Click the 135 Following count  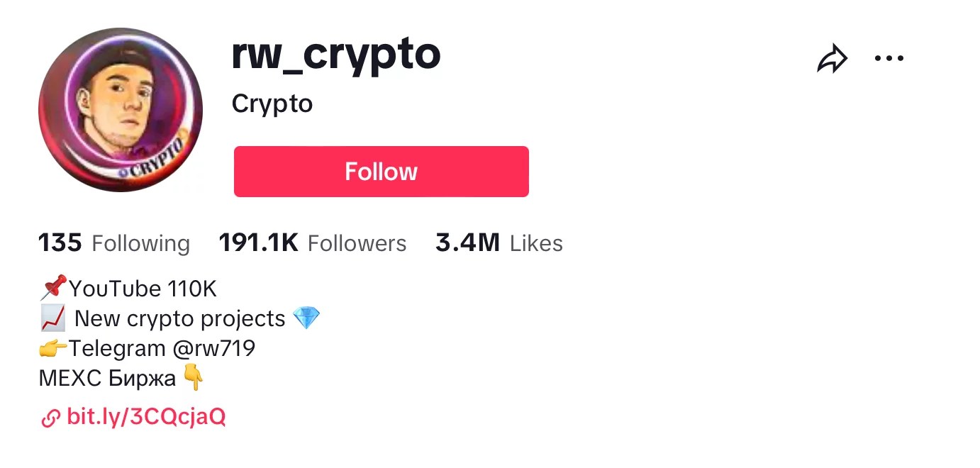click(113, 243)
